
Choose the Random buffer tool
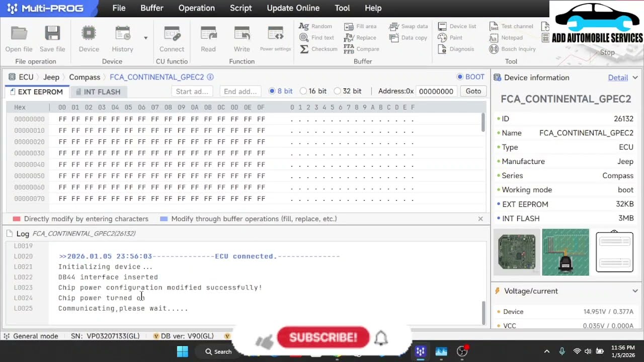click(315, 26)
